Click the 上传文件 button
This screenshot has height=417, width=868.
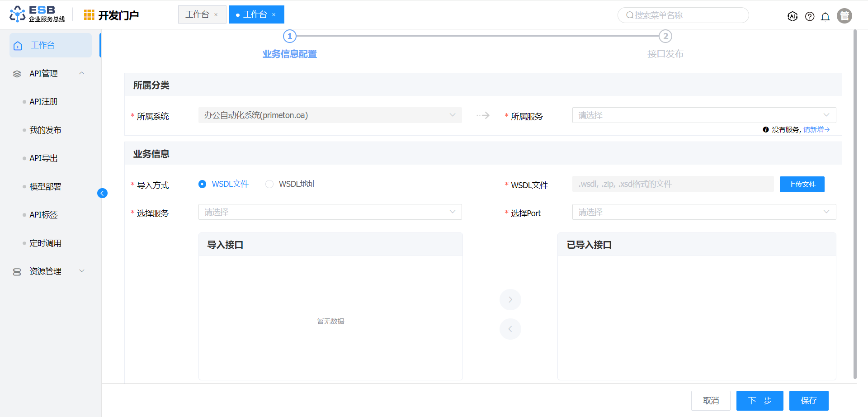802,185
